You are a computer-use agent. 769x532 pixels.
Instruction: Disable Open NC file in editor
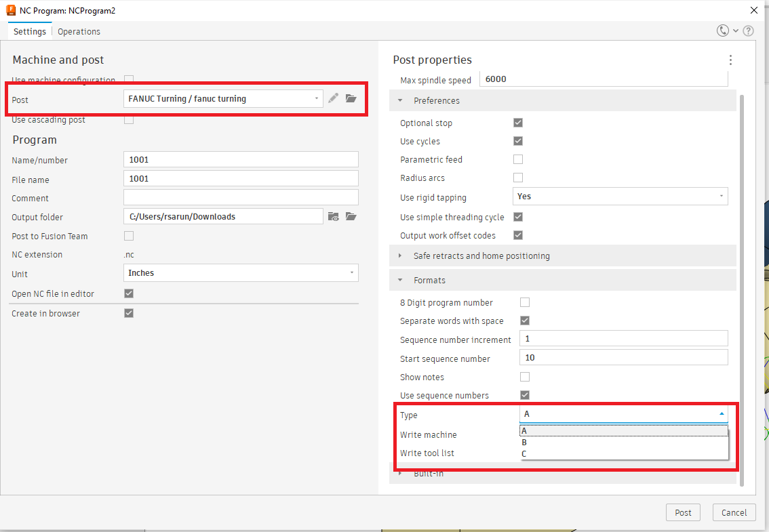(x=129, y=294)
